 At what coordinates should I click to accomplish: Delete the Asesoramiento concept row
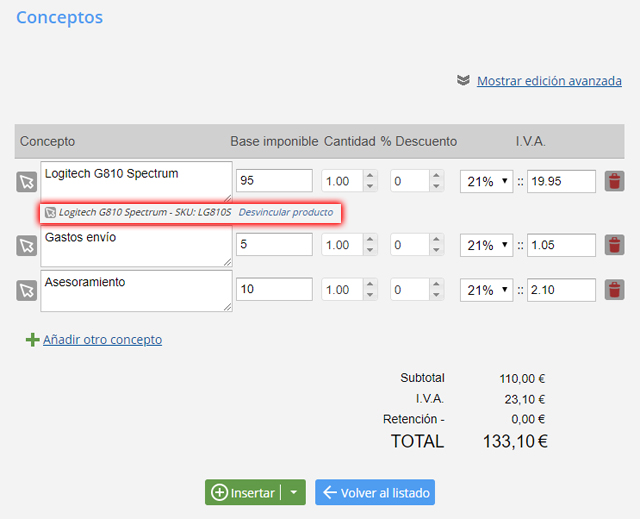[614, 290]
